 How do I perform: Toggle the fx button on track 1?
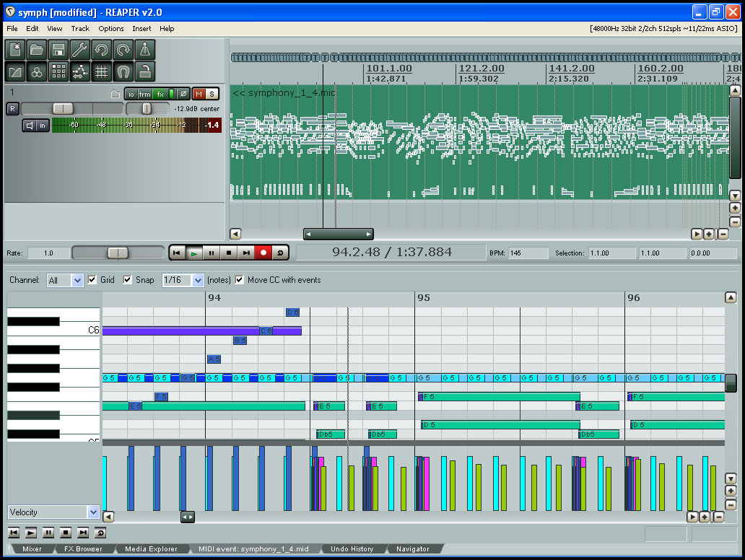point(160,93)
